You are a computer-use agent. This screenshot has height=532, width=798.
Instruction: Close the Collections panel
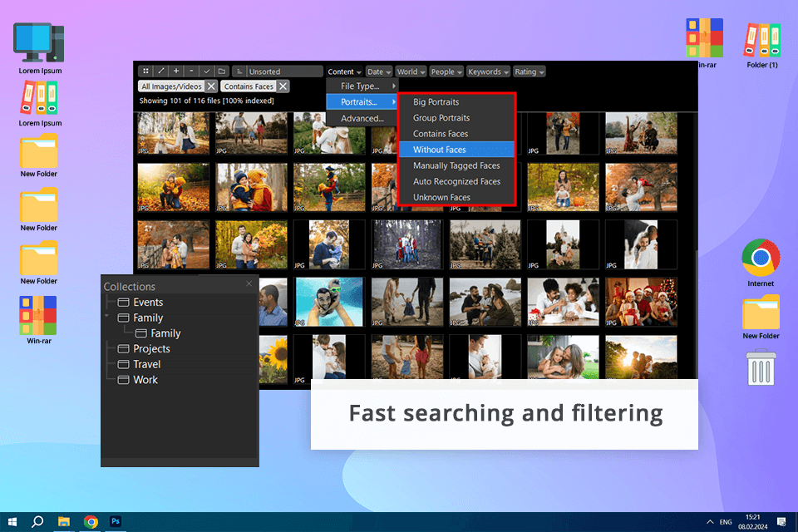pyautogui.click(x=249, y=283)
